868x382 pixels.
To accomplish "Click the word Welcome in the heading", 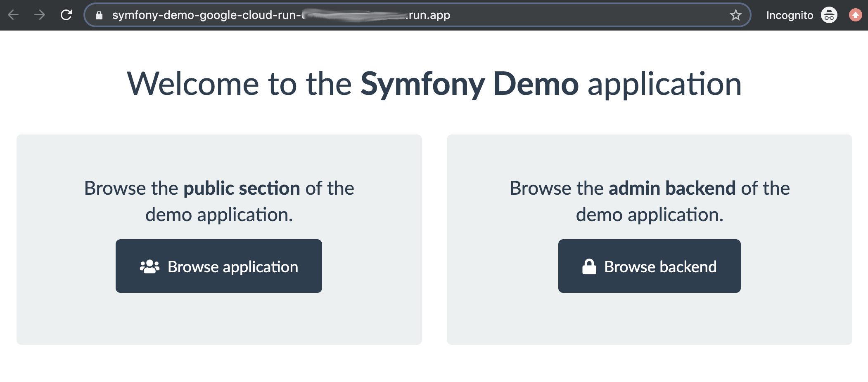I will click(x=193, y=84).
